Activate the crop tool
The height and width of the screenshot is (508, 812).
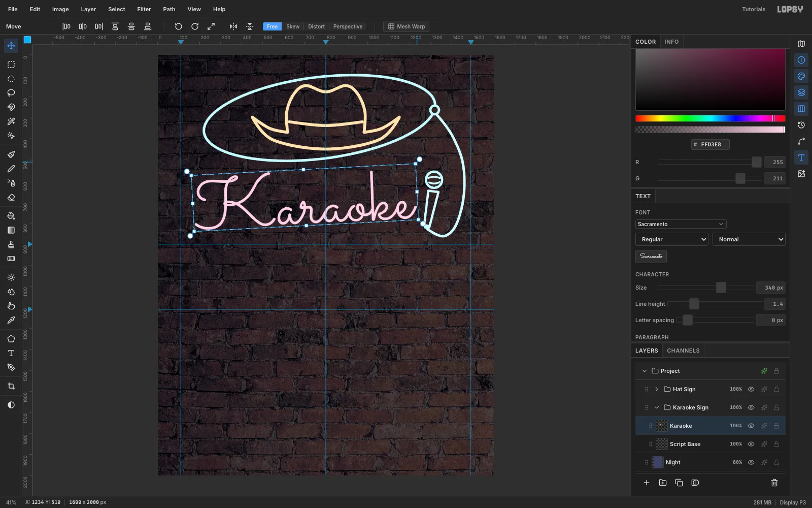(x=11, y=386)
